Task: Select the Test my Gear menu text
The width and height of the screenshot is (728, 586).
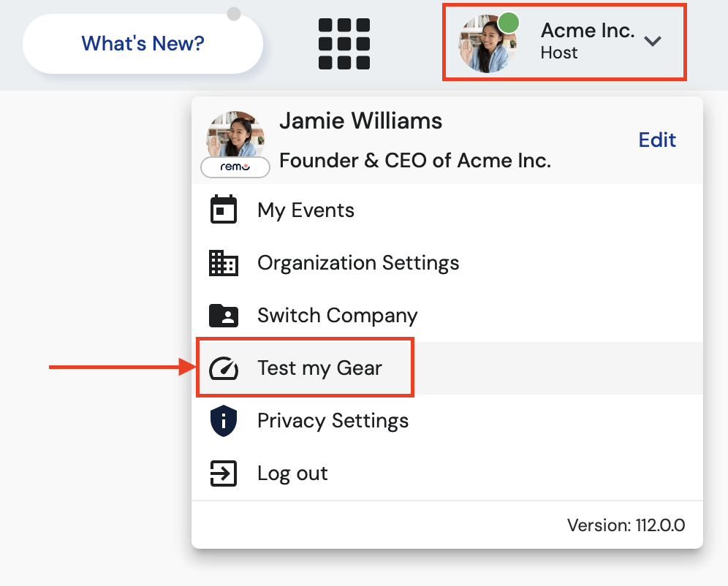Action: click(x=319, y=368)
